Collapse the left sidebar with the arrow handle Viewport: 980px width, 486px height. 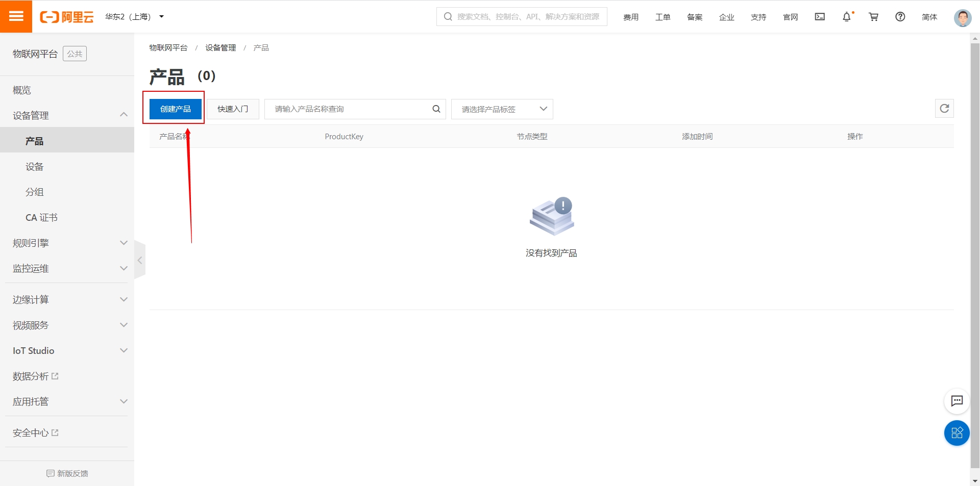click(x=139, y=260)
